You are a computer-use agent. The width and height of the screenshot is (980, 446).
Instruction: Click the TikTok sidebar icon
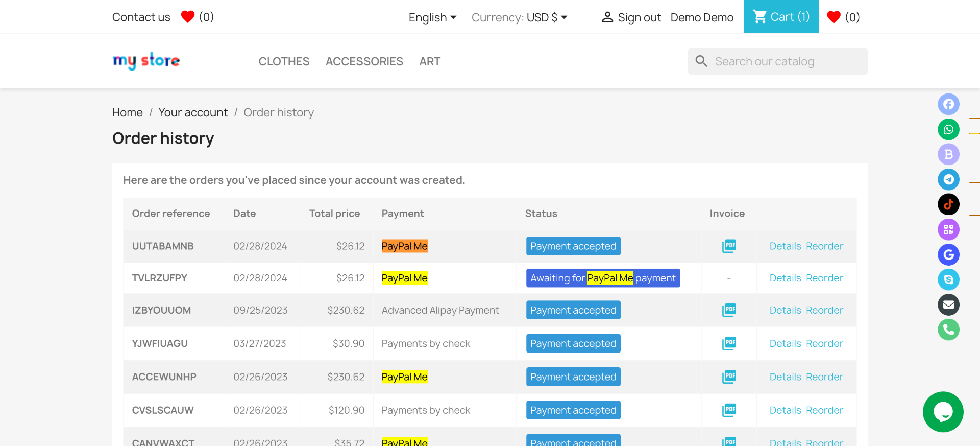(x=948, y=204)
